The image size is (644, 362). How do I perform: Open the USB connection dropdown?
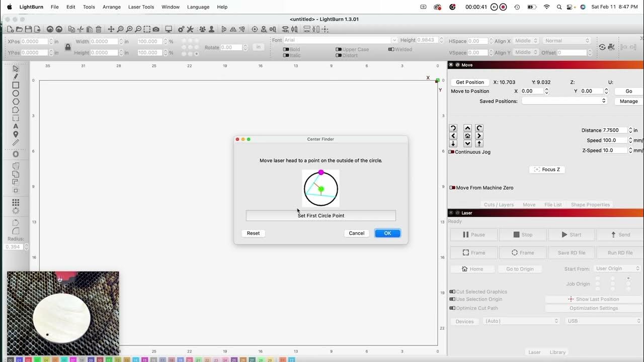click(x=604, y=321)
